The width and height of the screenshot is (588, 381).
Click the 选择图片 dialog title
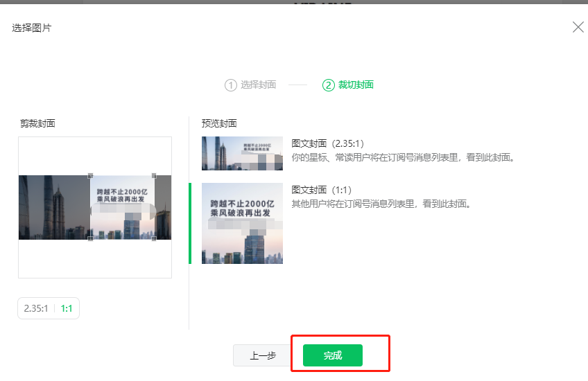(x=31, y=28)
